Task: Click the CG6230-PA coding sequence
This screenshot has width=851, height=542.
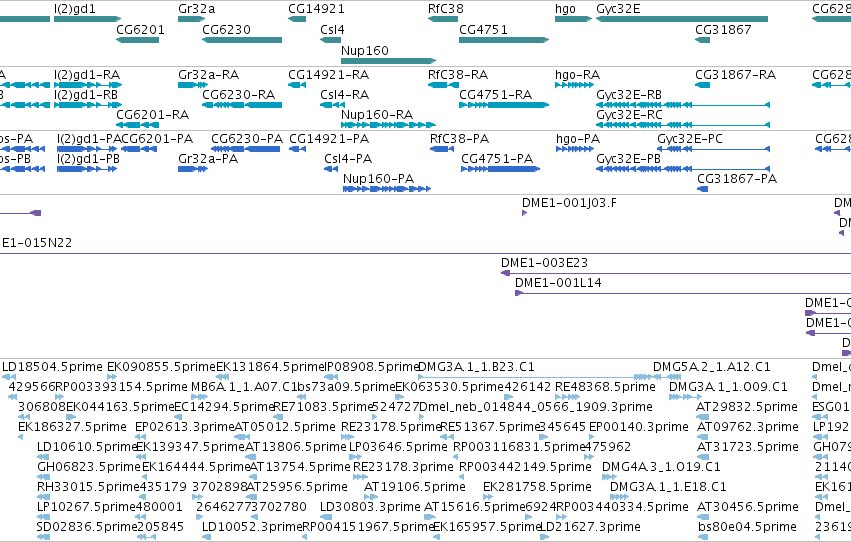Action: click(245, 149)
